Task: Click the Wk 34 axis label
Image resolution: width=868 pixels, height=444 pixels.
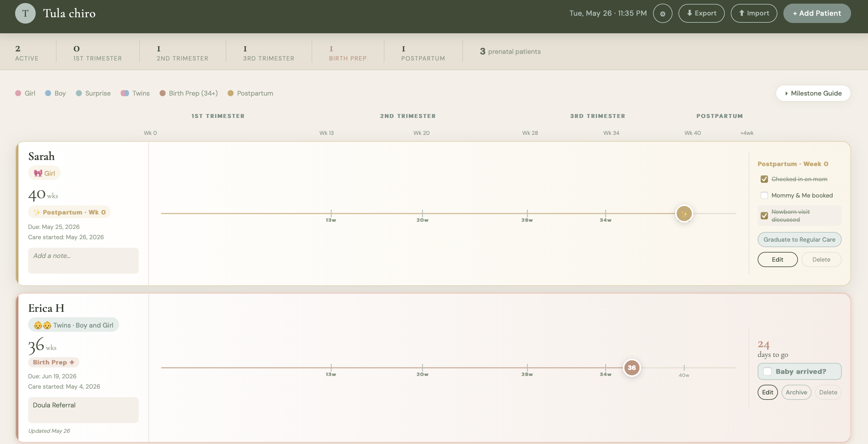Action: [x=611, y=133]
